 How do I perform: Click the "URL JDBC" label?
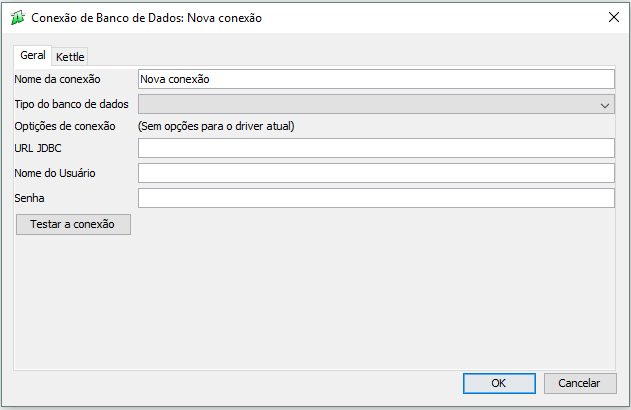pyautogui.click(x=38, y=148)
